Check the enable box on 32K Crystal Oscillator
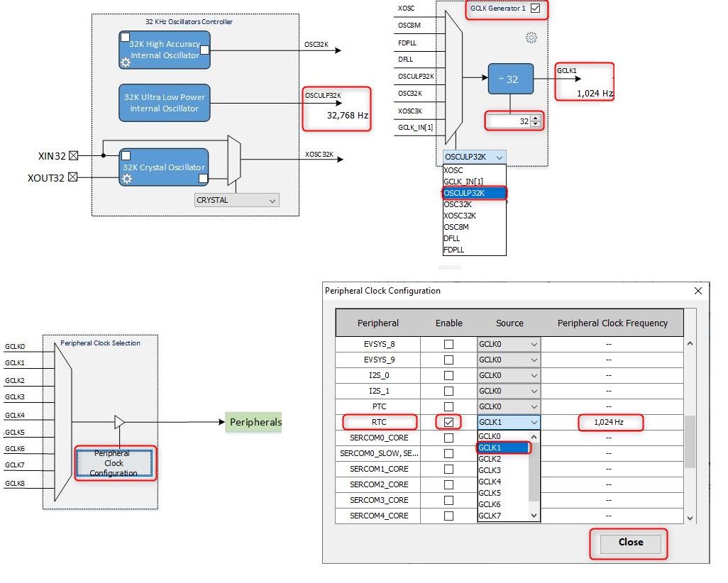Viewport: 728px width, 583px height. tap(126, 155)
